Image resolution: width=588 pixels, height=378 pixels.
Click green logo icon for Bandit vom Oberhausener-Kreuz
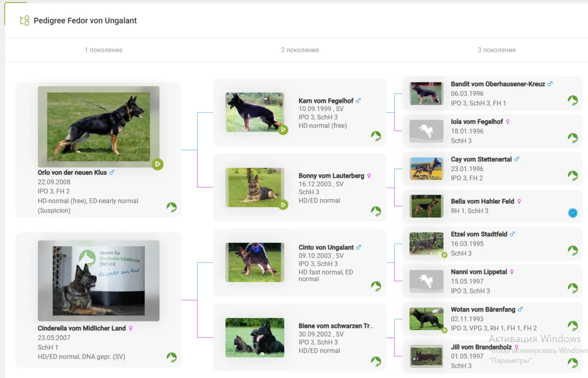tap(573, 100)
